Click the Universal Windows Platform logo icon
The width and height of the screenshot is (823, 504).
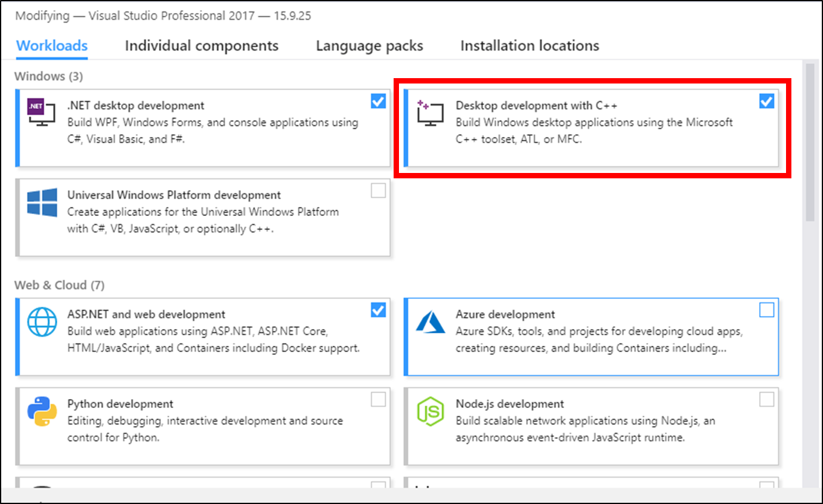coord(42,203)
